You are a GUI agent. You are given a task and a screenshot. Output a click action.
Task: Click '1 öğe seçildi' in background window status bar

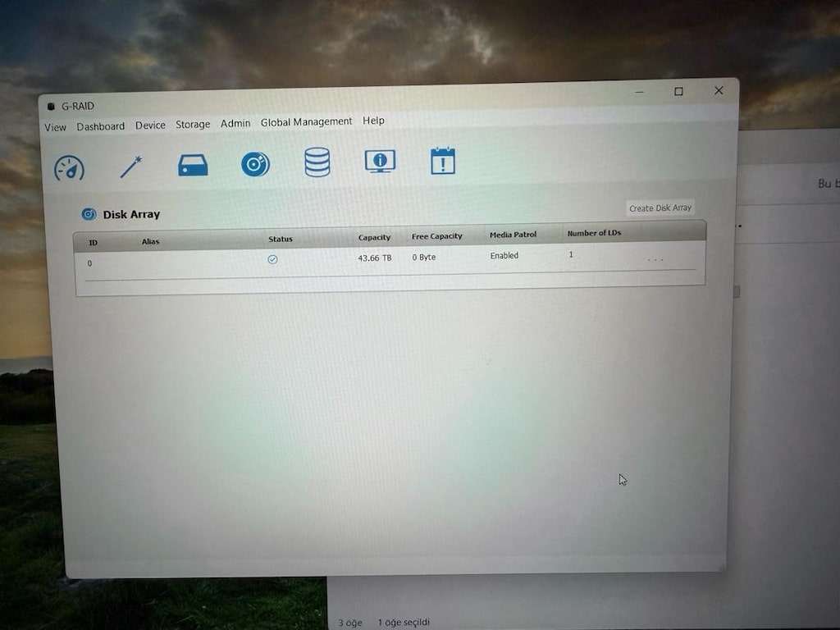[404, 622]
